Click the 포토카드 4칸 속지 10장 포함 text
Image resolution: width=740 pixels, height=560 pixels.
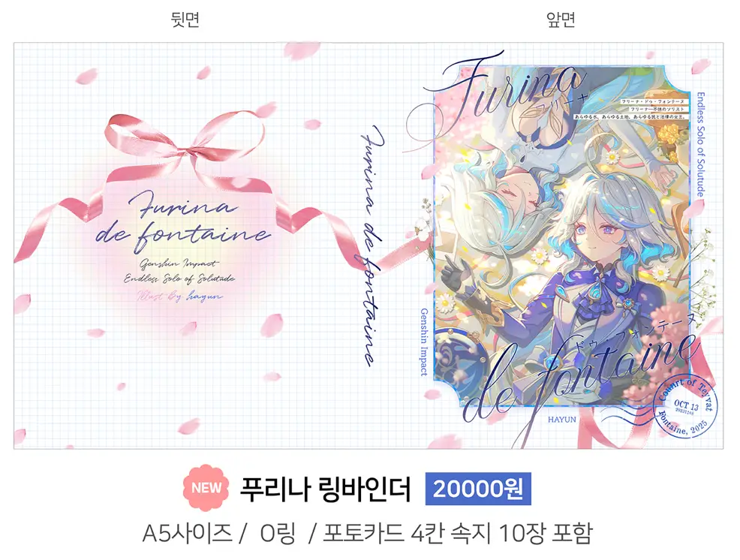457,534
